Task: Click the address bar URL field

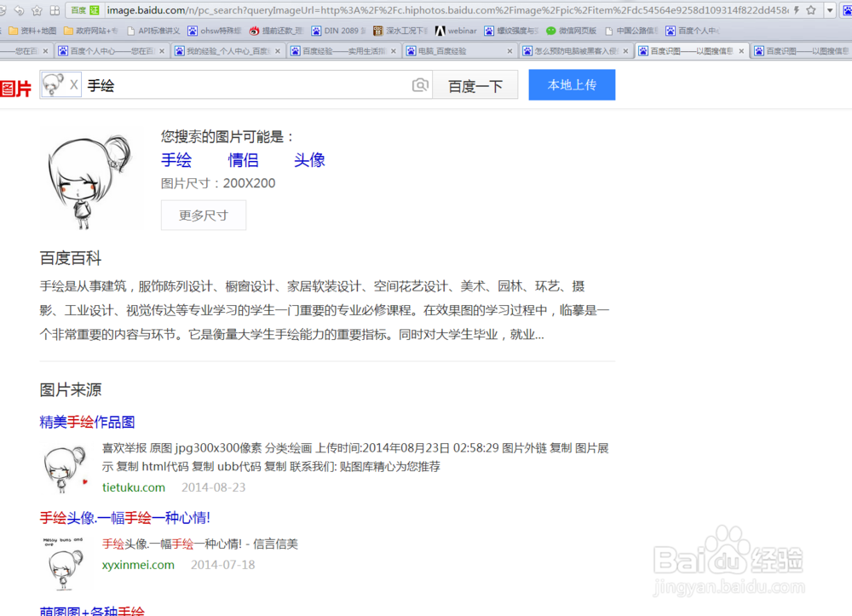Action: (x=446, y=9)
